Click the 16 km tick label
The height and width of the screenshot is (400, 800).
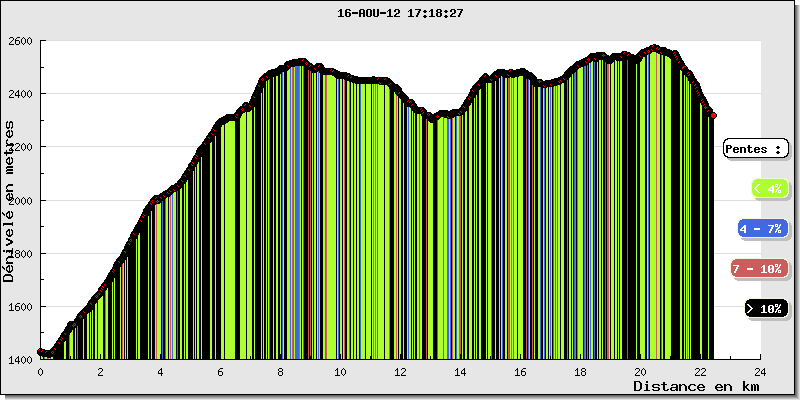click(x=520, y=371)
